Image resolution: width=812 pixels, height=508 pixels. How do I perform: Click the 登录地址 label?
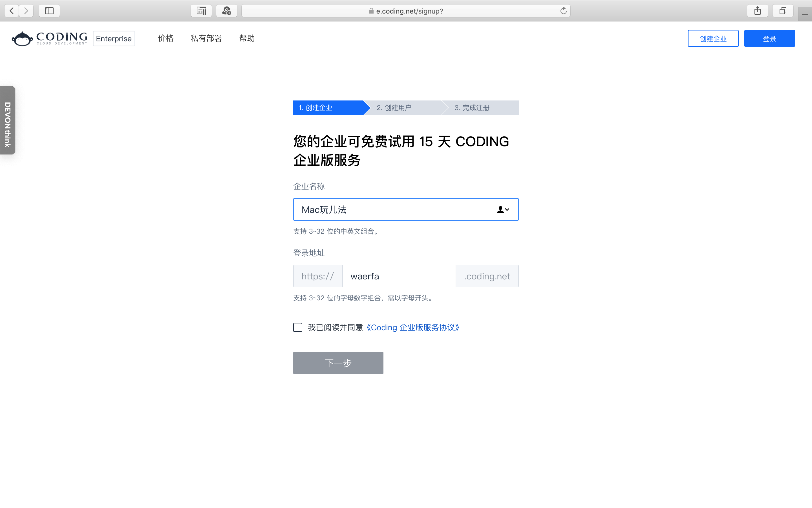(x=309, y=253)
